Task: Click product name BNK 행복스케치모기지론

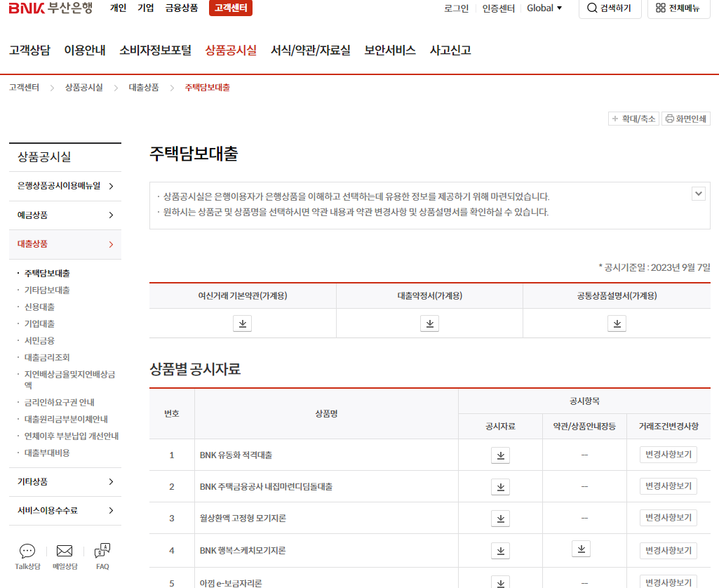Action: [x=243, y=550]
